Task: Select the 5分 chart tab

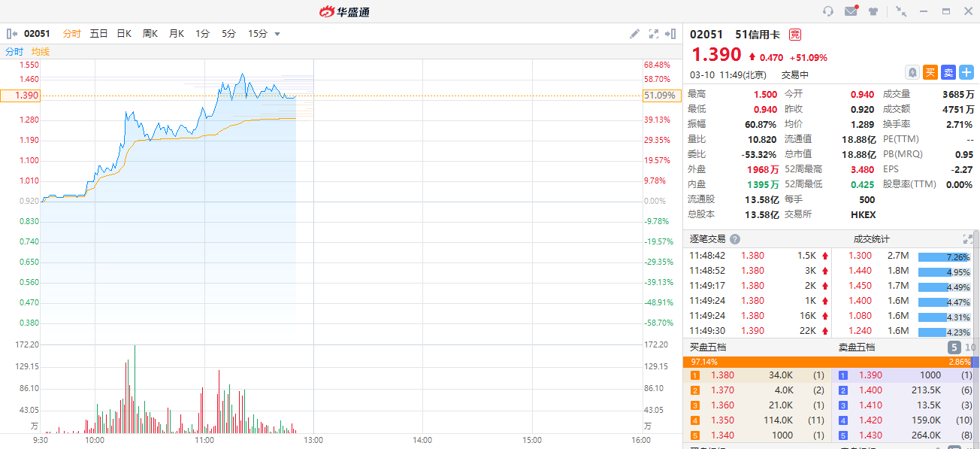Action: point(228,34)
